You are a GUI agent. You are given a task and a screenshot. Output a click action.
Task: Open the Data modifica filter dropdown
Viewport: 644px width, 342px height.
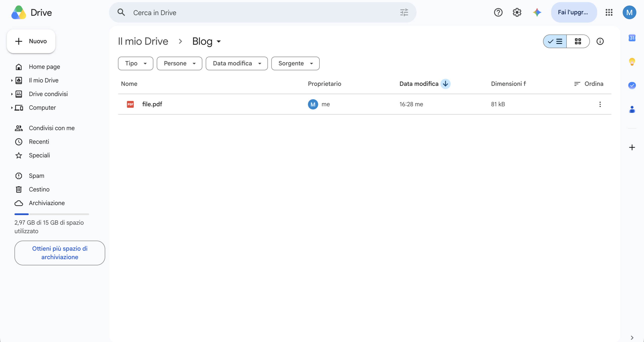237,63
